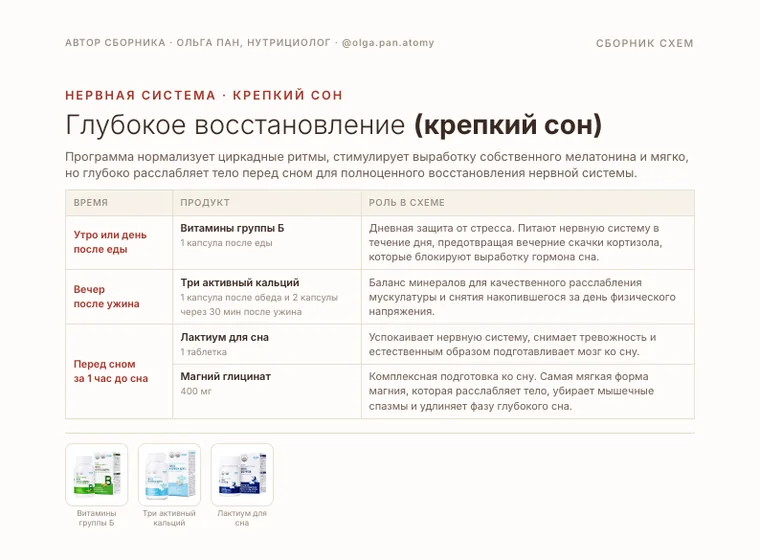
Task: Click the СБОРНИК СХЕМ header label
Action: 645,43
